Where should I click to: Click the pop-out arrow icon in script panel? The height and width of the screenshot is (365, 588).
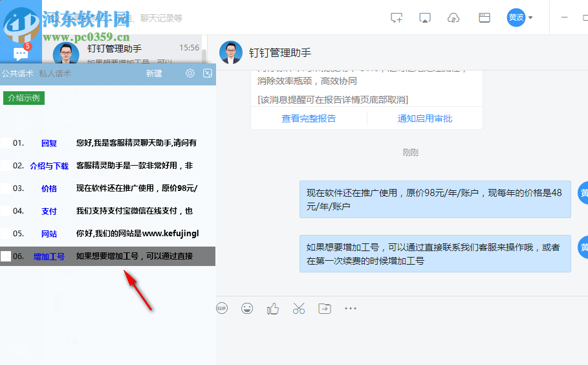click(208, 73)
